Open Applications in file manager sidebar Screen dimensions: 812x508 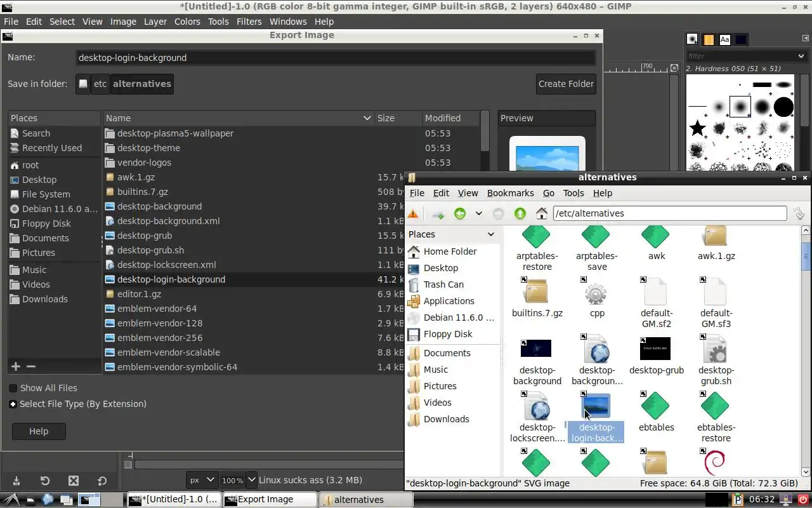tap(449, 301)
